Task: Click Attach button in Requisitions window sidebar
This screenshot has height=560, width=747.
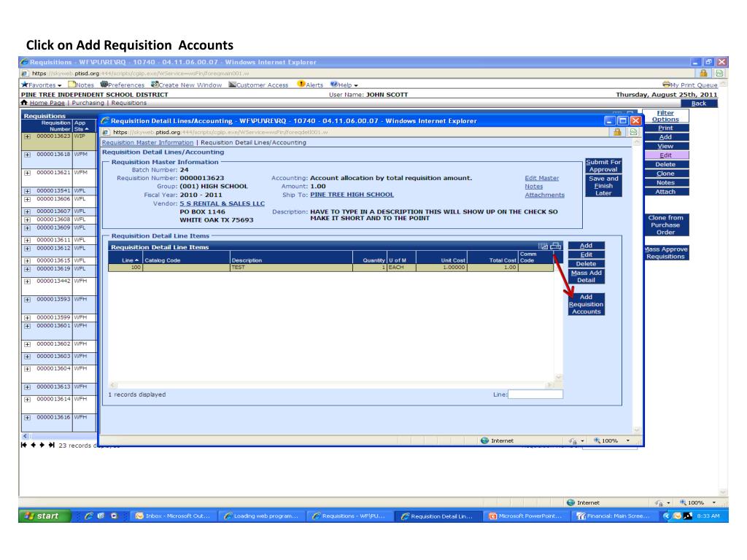Action: pyautogui.click(x=665, y=192)
